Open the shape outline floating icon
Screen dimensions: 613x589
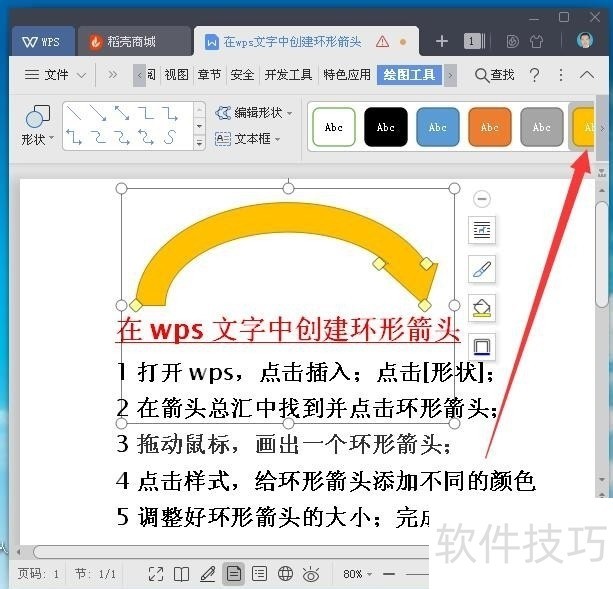click(x=482, y=347)
